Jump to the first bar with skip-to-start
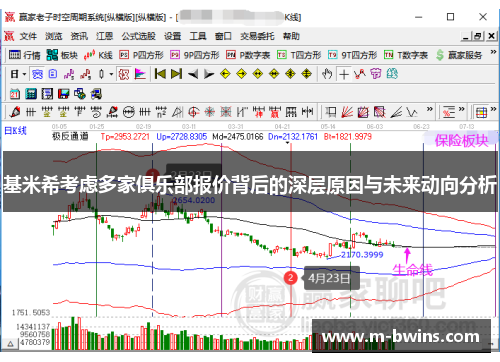500x362 pixels. click(160, 74)
